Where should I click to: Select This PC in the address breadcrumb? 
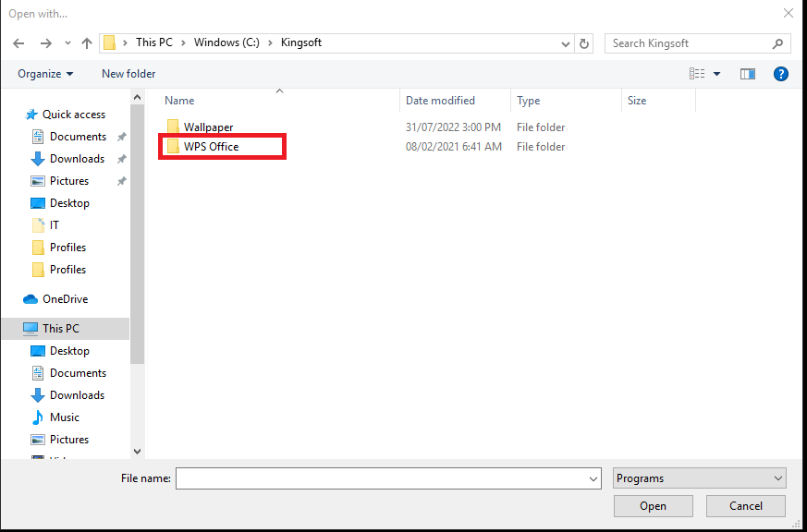(153, 42)
